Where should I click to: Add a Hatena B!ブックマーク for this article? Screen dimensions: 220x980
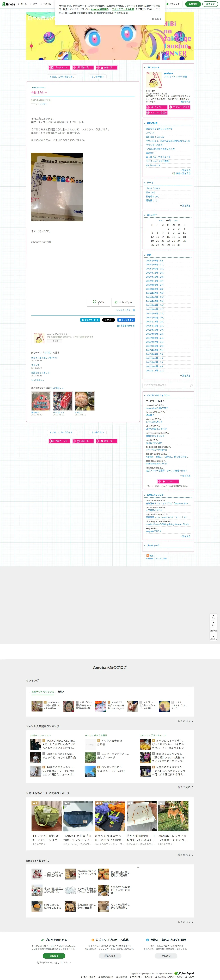[90, 320]
